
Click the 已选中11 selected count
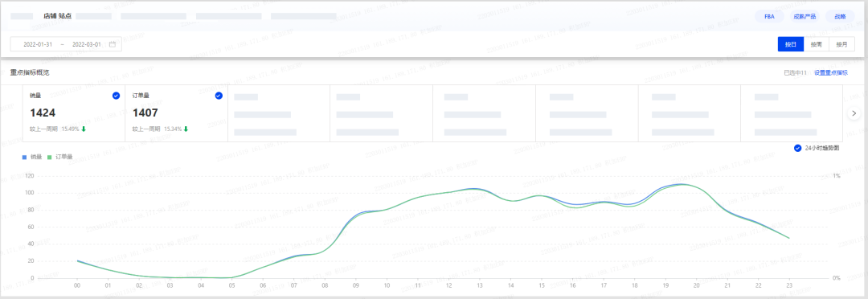point(796,72)
